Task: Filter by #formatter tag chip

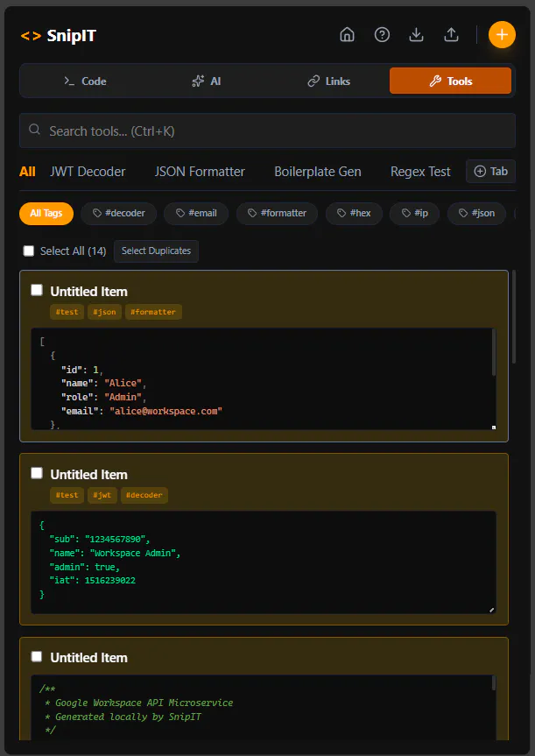Action: (278, 213)
